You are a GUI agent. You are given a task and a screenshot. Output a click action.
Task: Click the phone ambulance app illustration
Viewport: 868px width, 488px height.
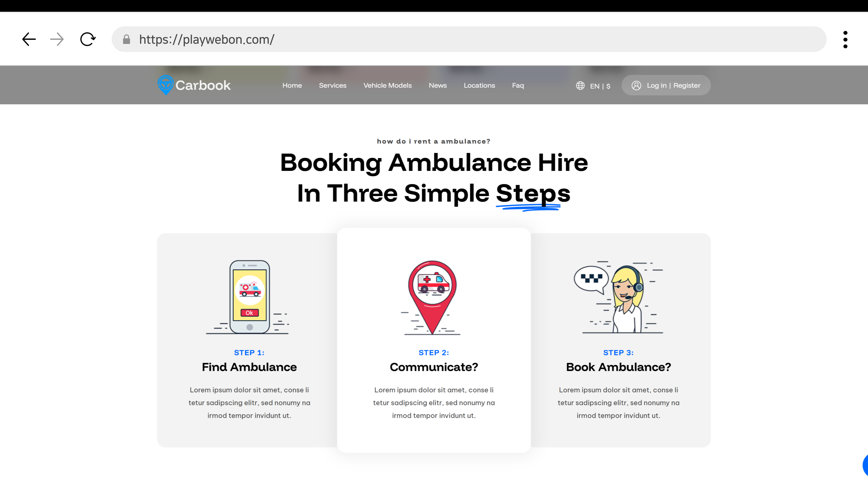click(249, 297)
